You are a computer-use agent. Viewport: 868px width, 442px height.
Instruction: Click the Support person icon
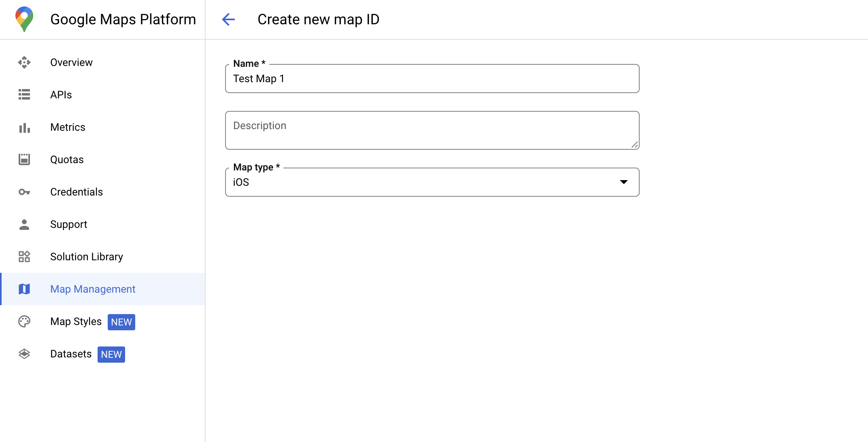tap(25, 224)
